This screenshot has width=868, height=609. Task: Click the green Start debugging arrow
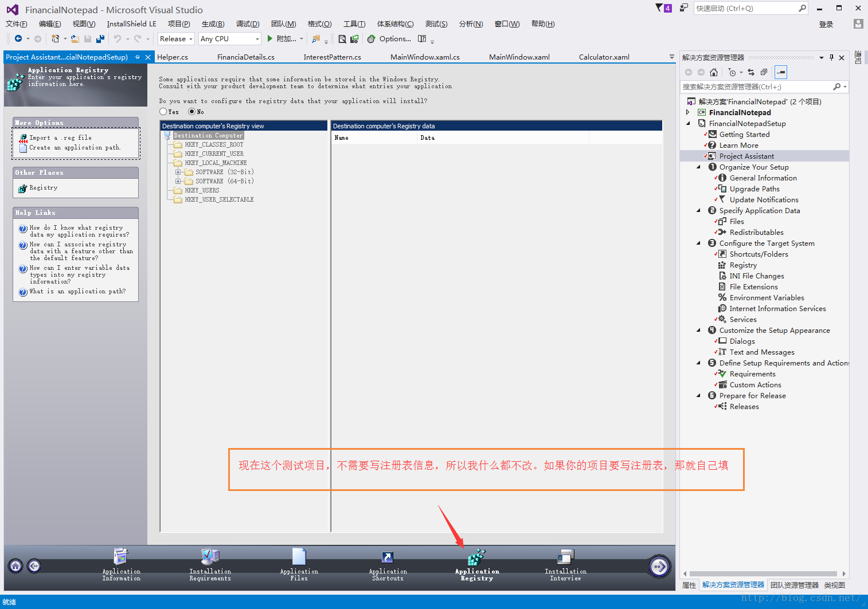click(269, 39)
